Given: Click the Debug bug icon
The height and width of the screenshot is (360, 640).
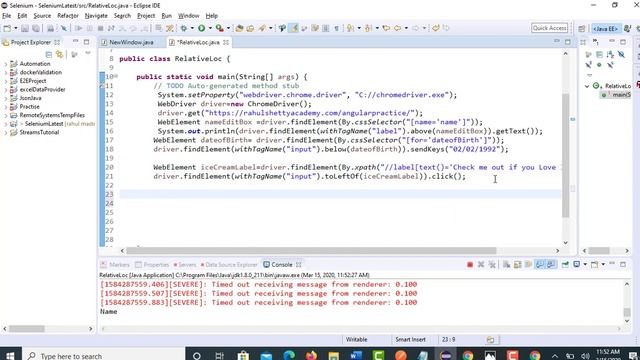Looking at the screenshot, I should [x=184, y=28].
